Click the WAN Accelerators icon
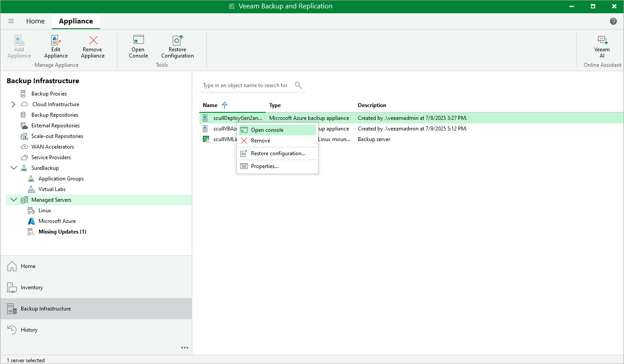 [24, 147]
